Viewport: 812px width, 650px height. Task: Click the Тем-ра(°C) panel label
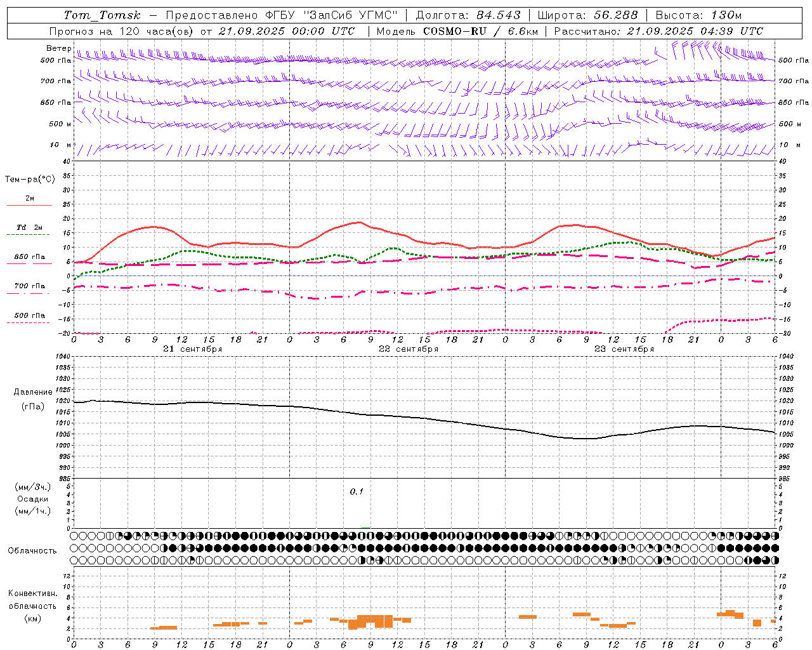coord(30,180)
